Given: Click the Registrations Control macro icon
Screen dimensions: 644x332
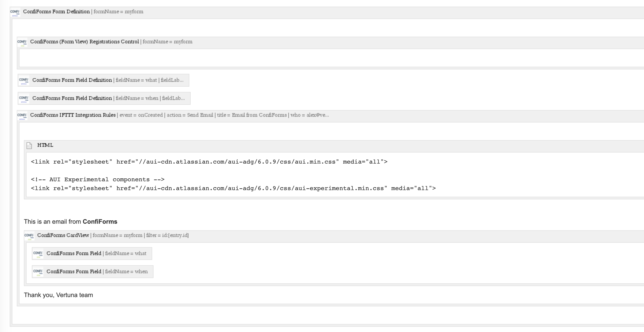Looking at the screenshot, I should tap(22, 42).
